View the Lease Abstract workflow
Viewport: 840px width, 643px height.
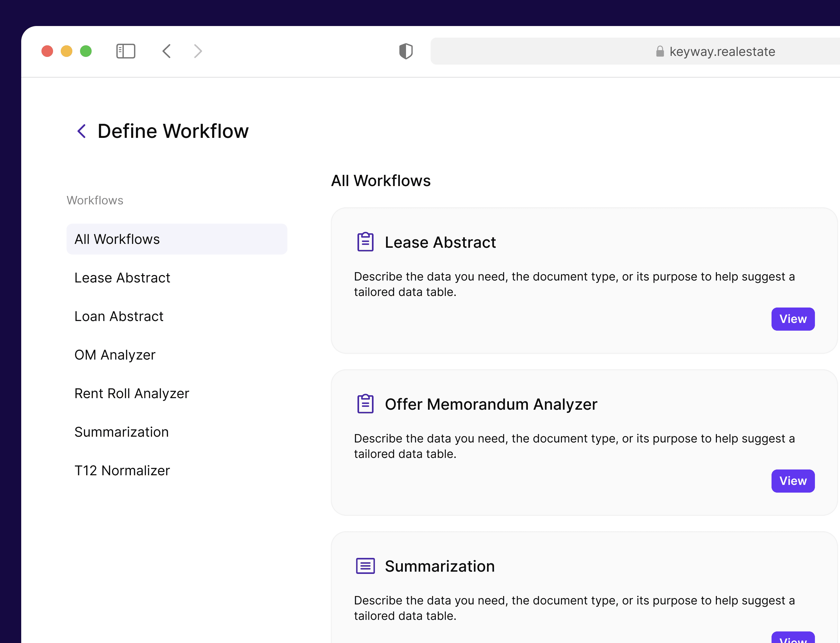coord(793,319)
